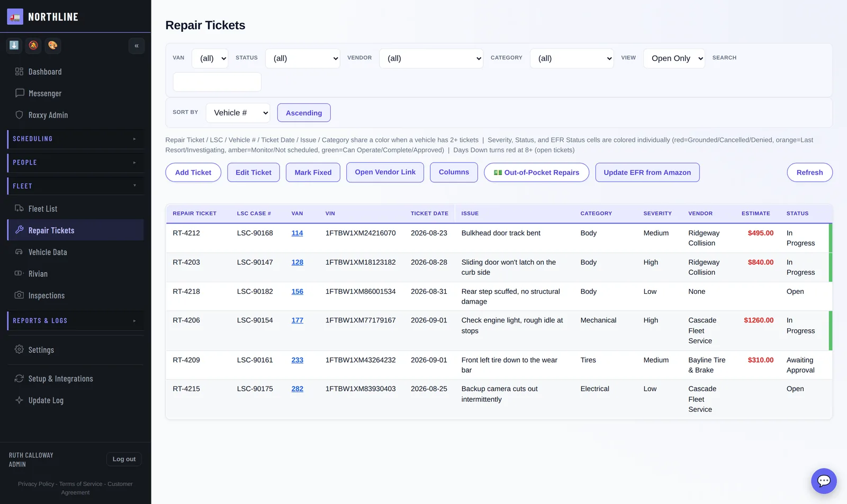This screenshot has height=504, width=847.
Task: Click Update EFR from Amazon
Action: click(x=647, y=173)
